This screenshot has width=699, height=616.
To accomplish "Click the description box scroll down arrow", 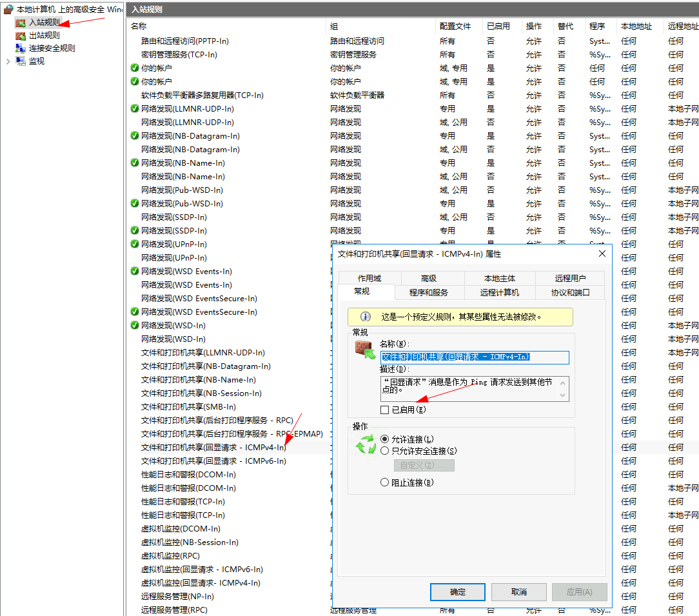I will [563, 395].
